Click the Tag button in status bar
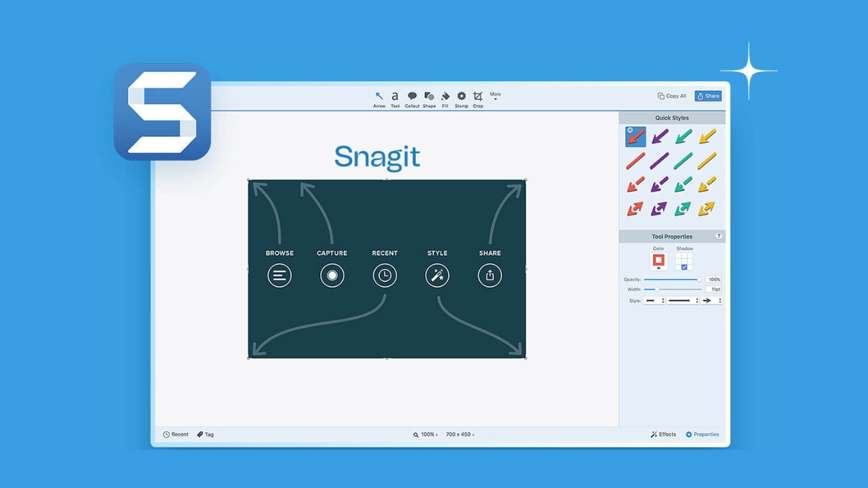This screenshot has height=488, width=868. pos(205,434)
